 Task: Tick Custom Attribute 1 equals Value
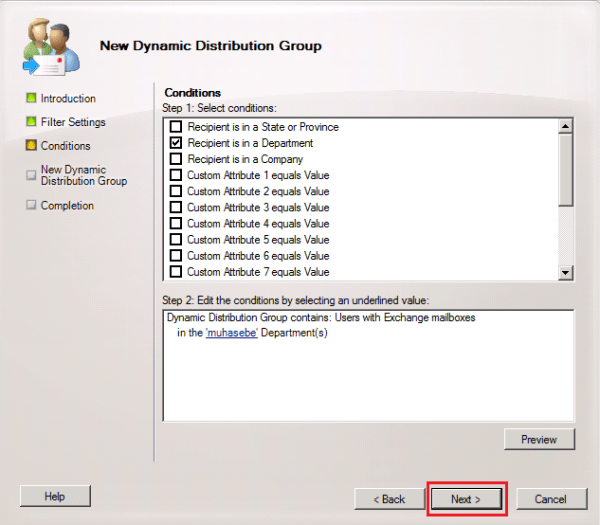click(176, 175)
